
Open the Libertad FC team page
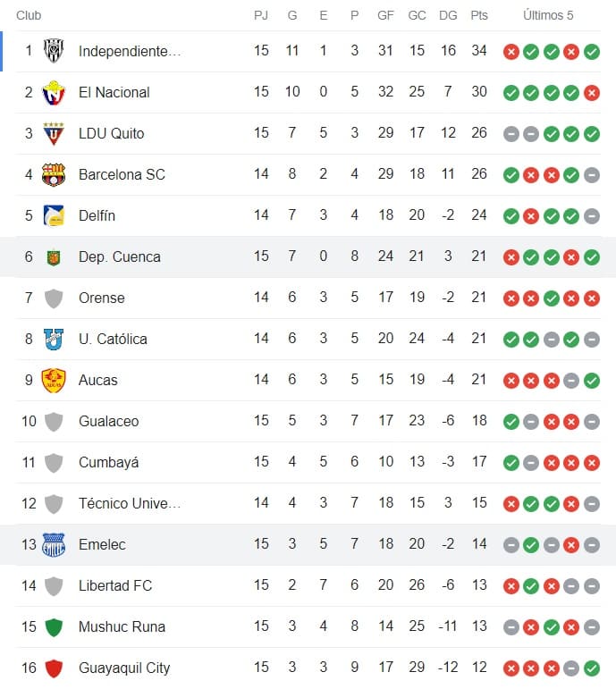(x=114, y=585)
